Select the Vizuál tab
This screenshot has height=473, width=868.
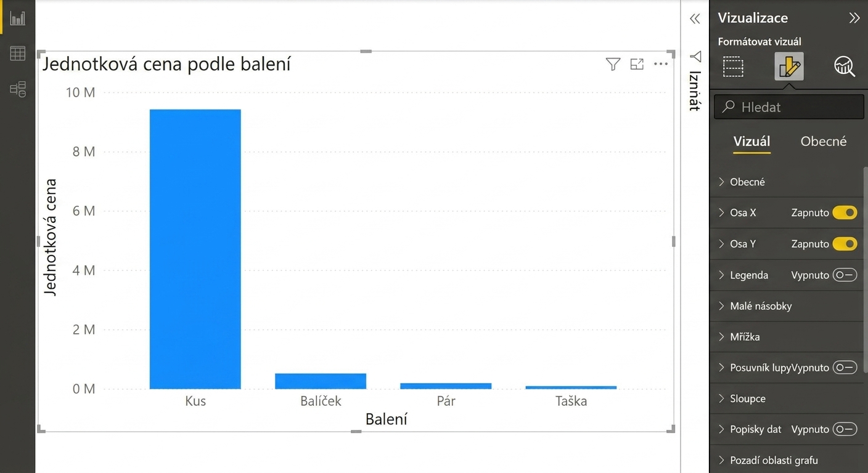751,141
